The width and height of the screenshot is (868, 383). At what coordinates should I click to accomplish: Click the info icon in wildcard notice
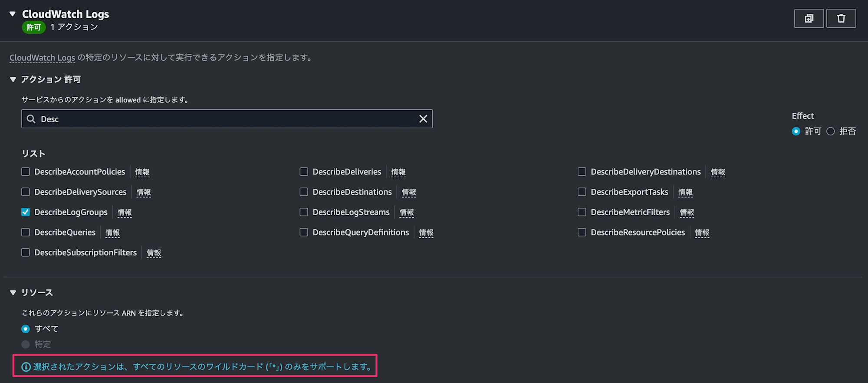[26, 367]
